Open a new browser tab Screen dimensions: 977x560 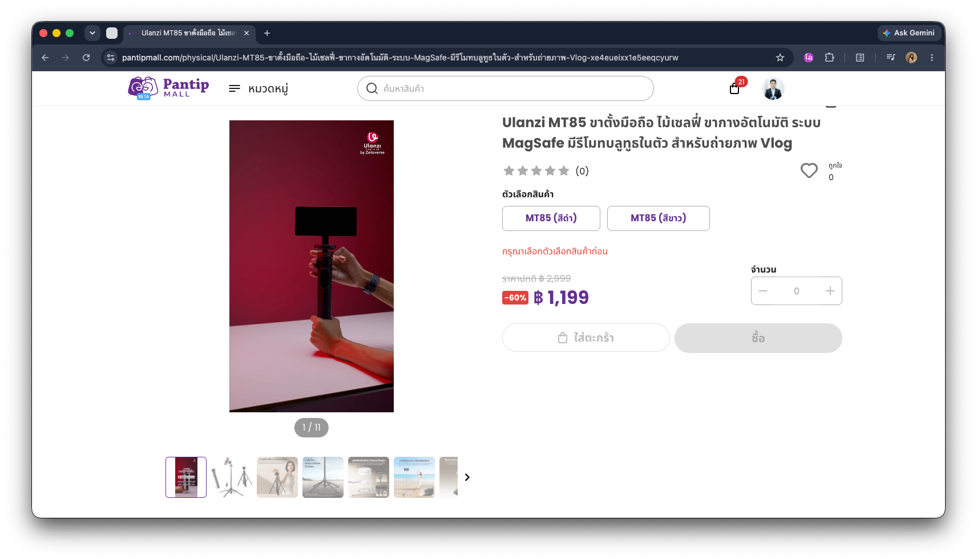(267, 33)
